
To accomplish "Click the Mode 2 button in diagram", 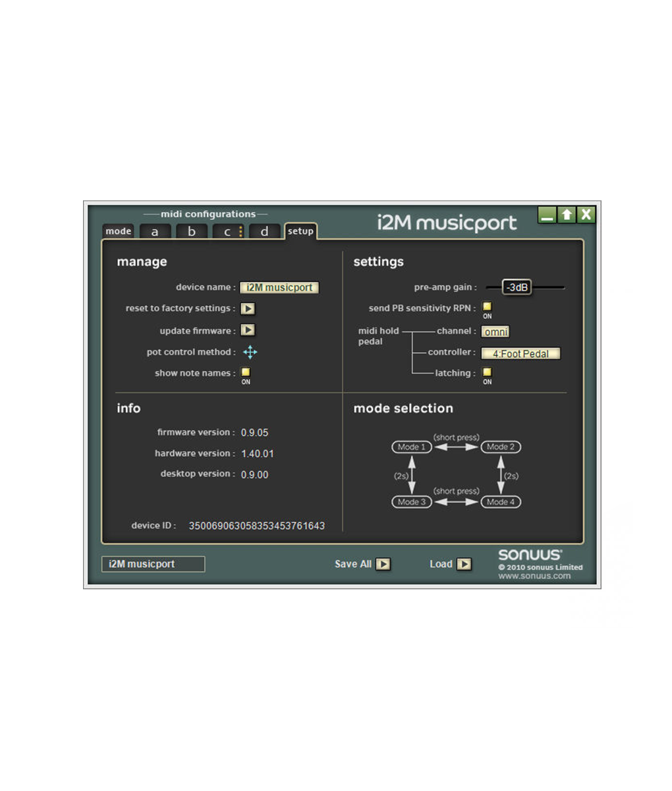I will [501, 447].
